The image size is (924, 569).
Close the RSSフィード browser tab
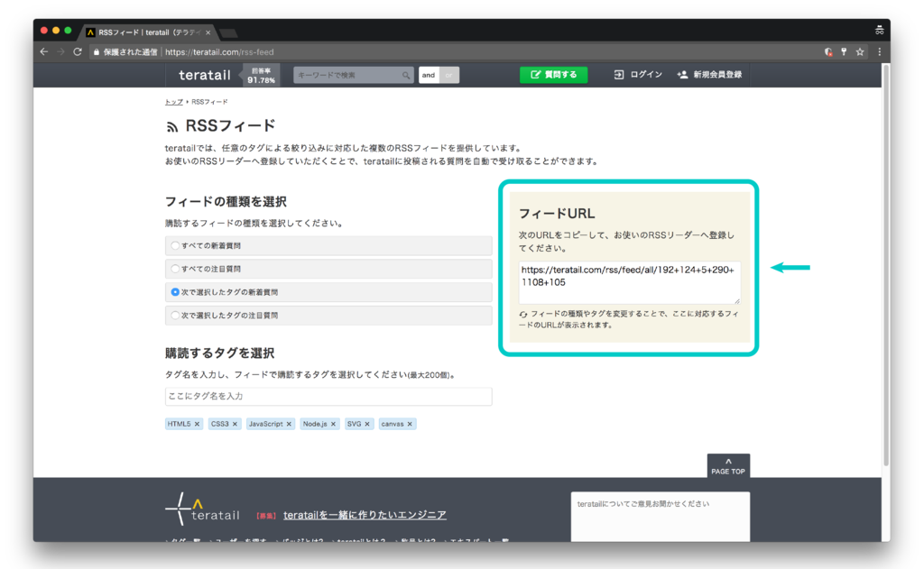coord(208,32)
